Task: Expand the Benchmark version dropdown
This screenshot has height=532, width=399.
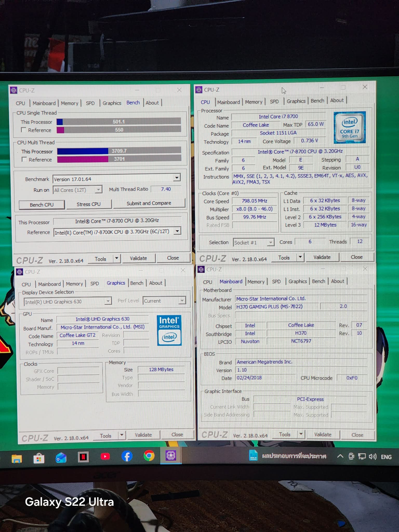Action: (177, 178)
